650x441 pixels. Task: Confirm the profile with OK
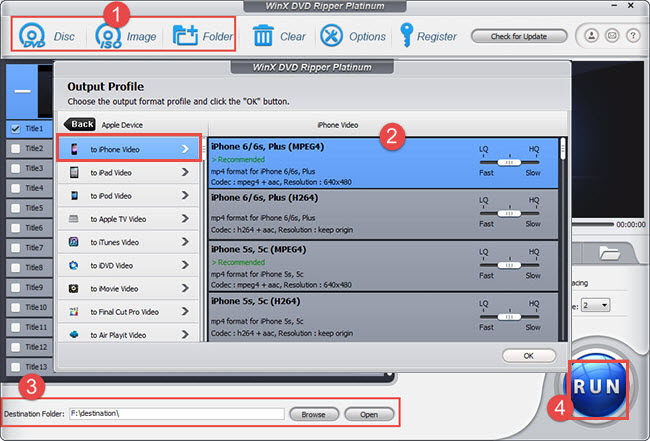pyautogui.click(x=529, y=356)
